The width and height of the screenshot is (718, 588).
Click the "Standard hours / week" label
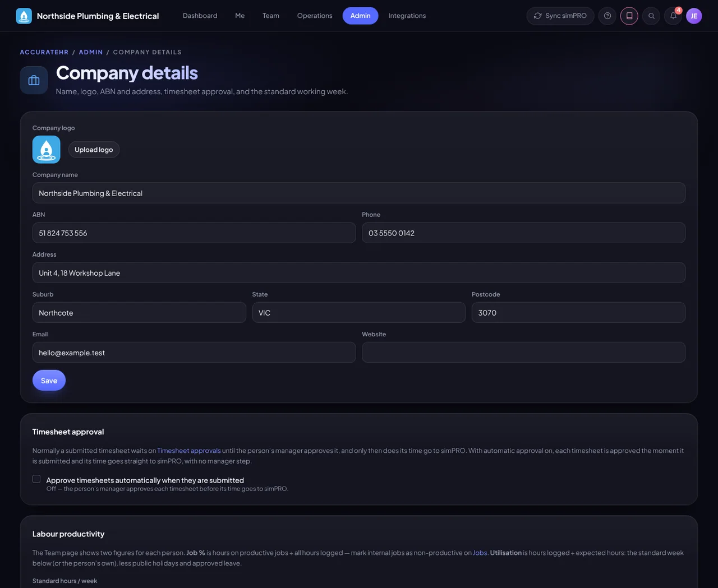coord(65,581)
